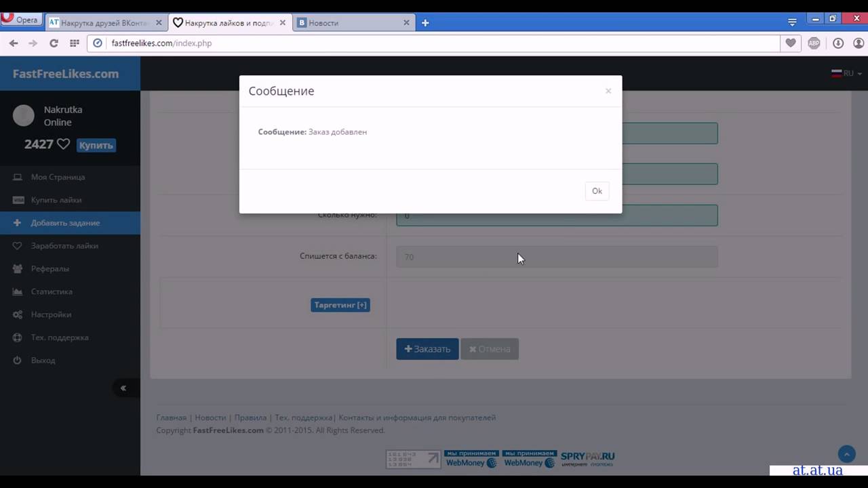Screen dimensions: 868x488
Task: Click the first WebMoney banner
Action: [471, 459]
